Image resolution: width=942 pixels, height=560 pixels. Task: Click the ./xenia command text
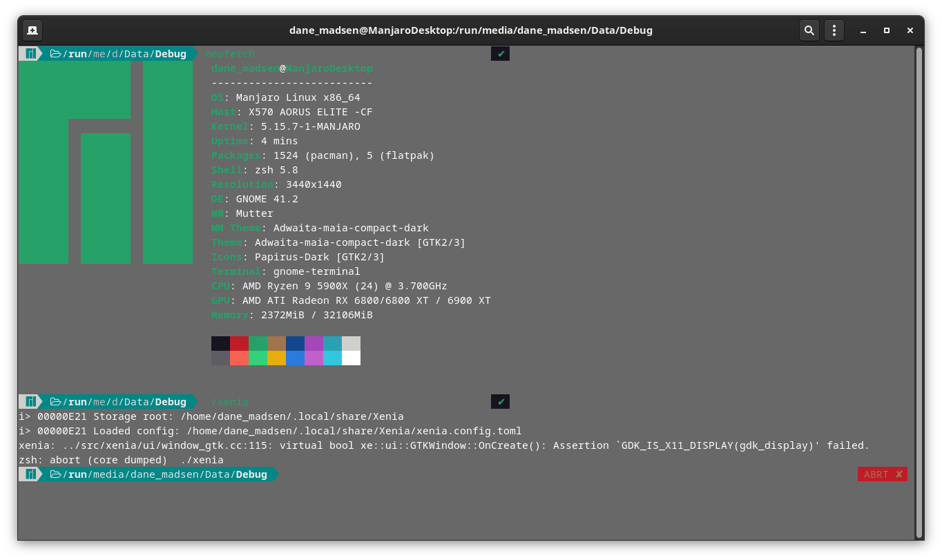coord(227,401)
